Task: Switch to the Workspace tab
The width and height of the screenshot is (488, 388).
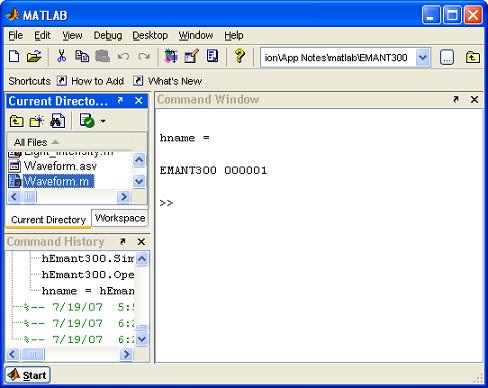Action: click(x=120, y=218)
